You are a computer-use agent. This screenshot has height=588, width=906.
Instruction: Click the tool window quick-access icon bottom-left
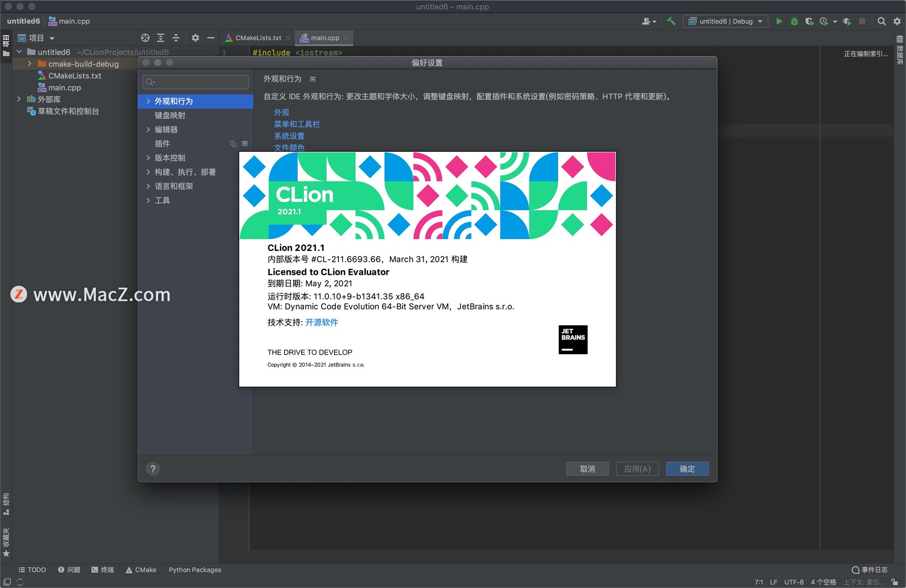coord(7,582)
